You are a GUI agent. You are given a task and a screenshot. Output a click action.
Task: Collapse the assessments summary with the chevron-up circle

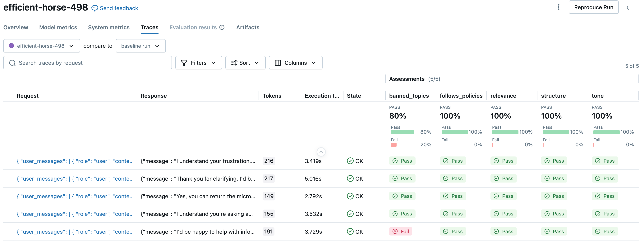(x=321, y=152)
